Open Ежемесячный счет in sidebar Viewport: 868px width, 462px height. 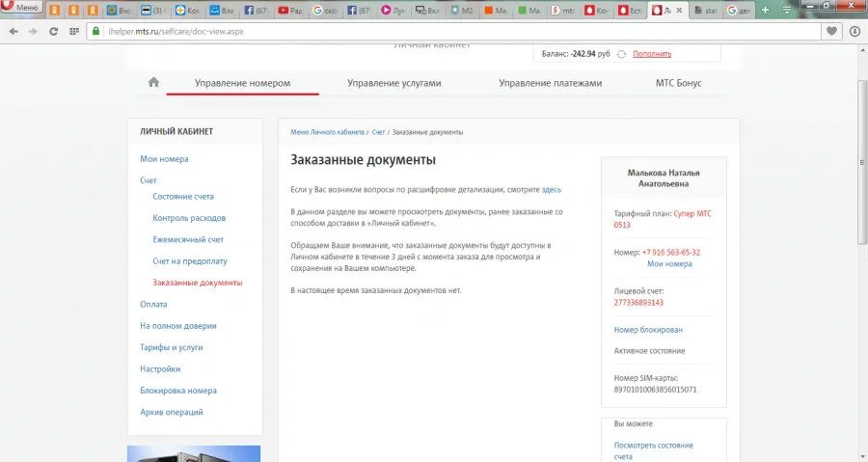point(188,239)
